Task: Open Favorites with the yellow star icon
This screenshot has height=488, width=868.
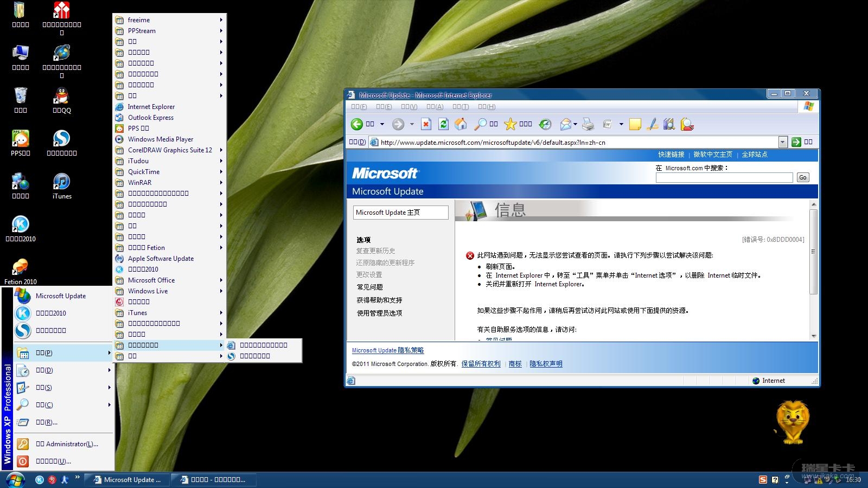Action: [x=510, y=124]
